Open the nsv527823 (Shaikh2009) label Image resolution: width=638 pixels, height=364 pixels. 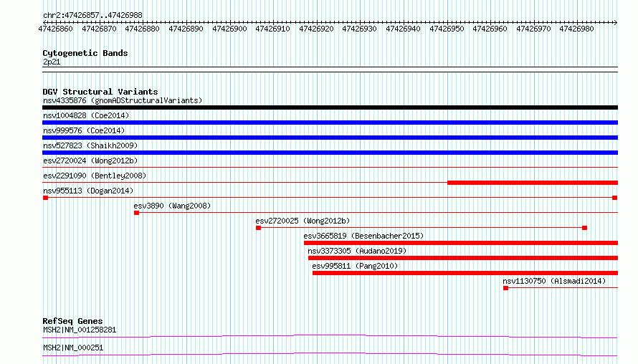[90, 145]
